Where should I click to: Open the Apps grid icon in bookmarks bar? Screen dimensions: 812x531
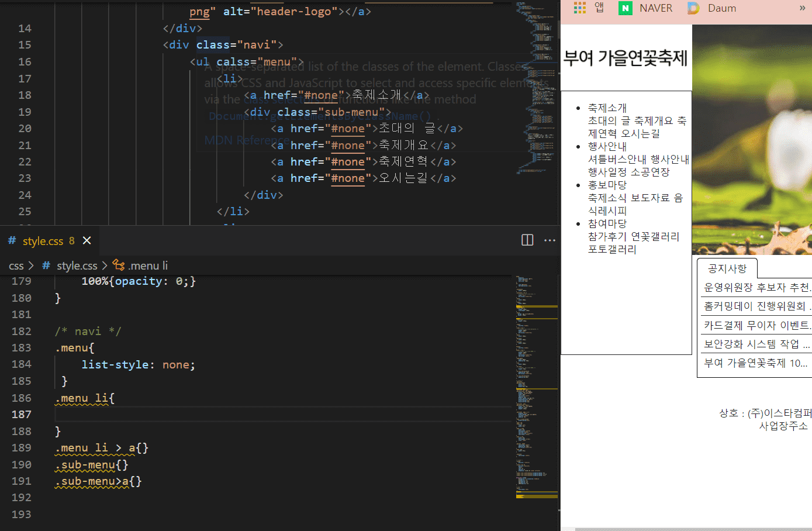pyautogui.click(x=580, y=8)
